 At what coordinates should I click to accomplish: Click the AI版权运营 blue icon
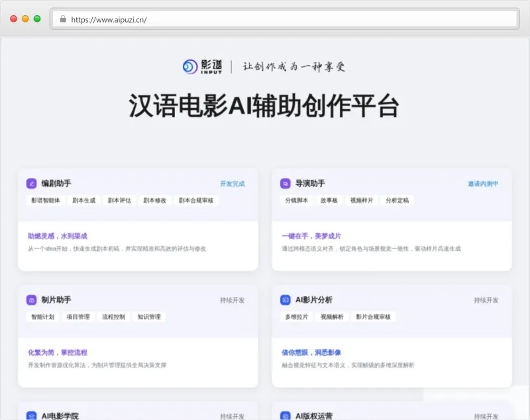point(286,415)
